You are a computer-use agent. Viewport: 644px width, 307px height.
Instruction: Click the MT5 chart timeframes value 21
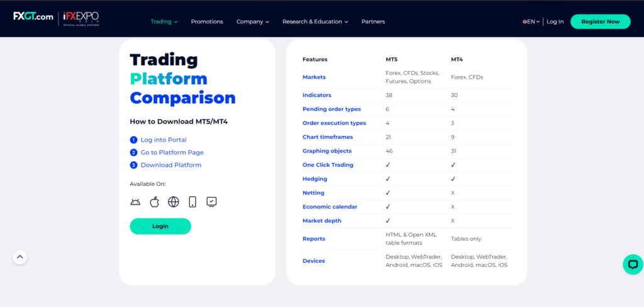(388, 137)
